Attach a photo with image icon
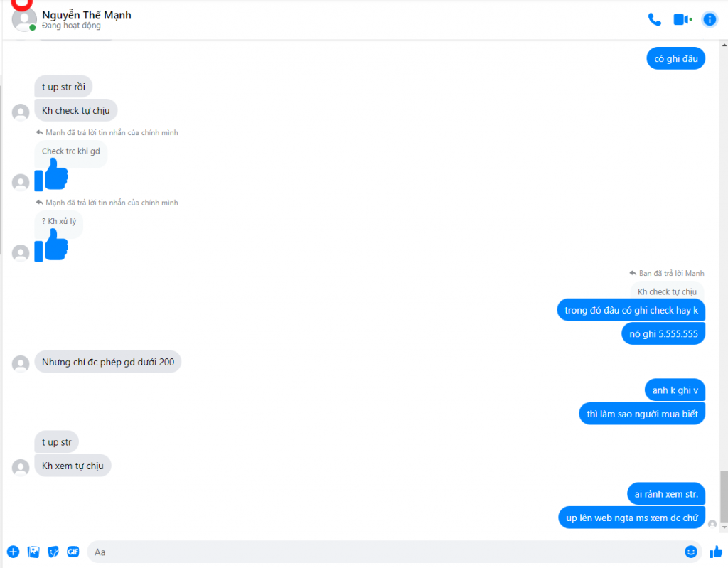Viewport: 728px width, 568px height. (x=33, y=552)
